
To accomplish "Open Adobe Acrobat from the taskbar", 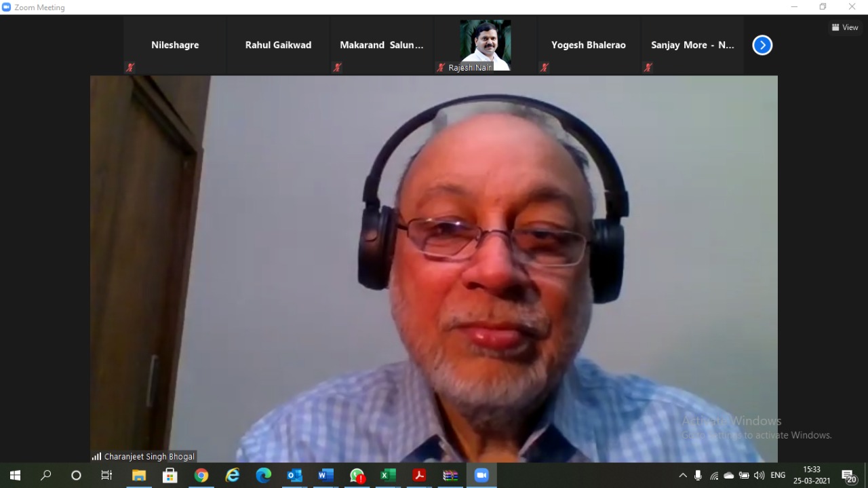I will pos(420,475).
